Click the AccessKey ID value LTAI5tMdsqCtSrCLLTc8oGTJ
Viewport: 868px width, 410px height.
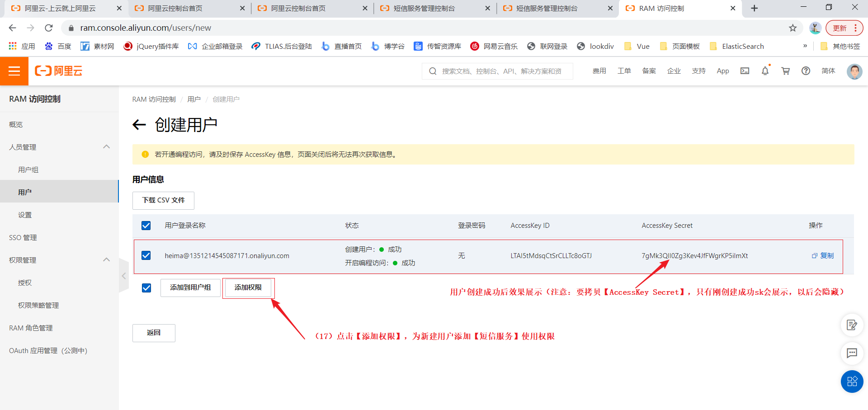[x=551, y=256]
